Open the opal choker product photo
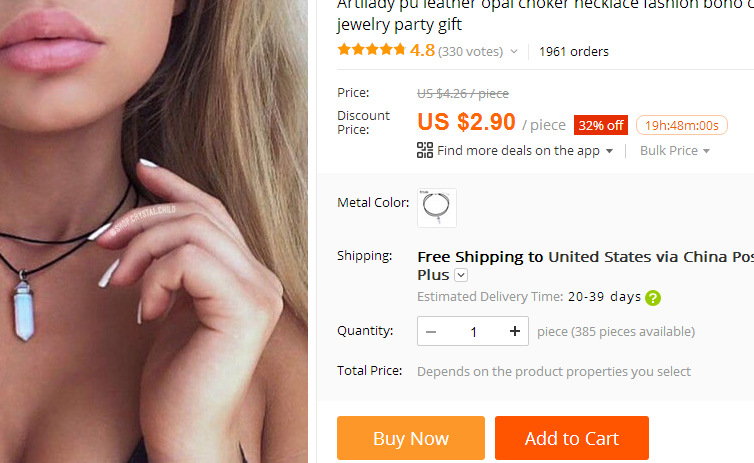This screenshot has width=754, height=463. click(154, 231)
